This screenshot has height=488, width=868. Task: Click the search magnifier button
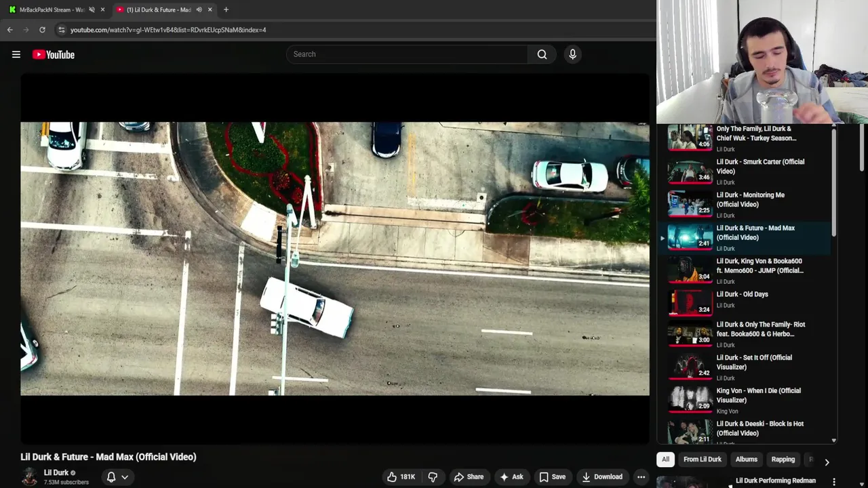click(x=542, y=54)
